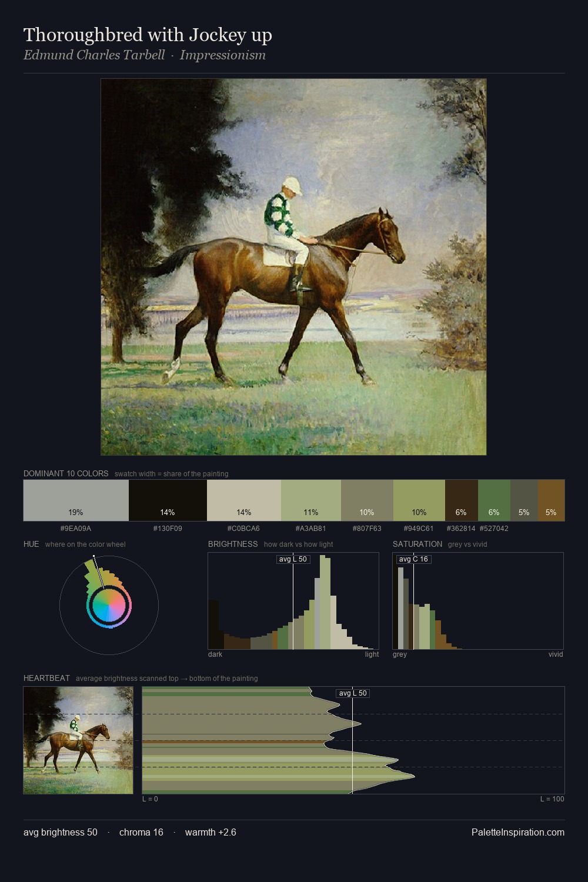Viewport: 588px width, 882px height.
Task: Pick the dark brown 6% swatch #362814
Action: [x=462, y=500]
